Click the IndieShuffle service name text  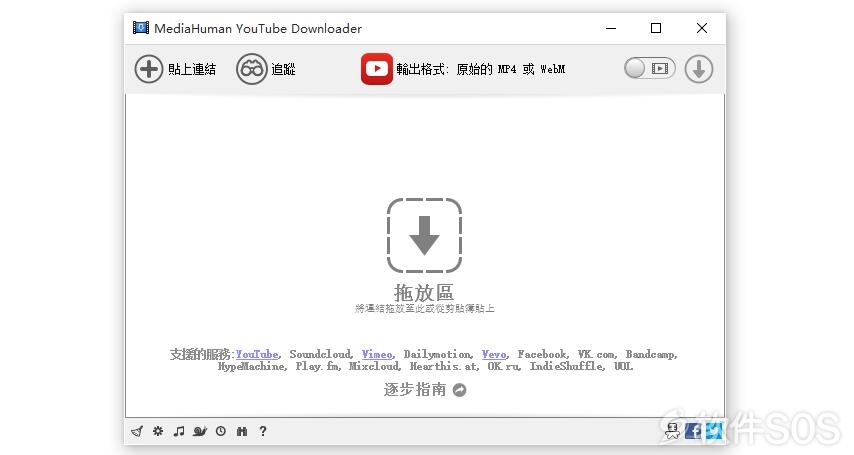click(x=566, y=366)
